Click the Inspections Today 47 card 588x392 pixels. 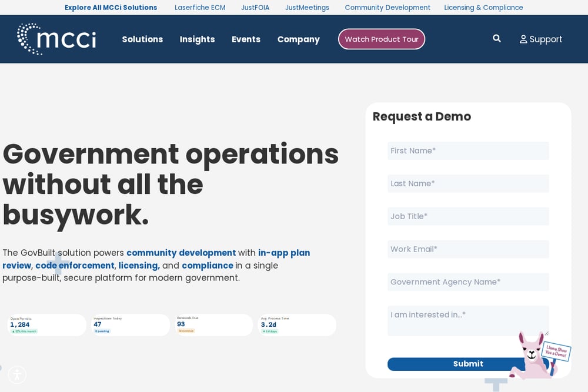click(x=130, y=325)
